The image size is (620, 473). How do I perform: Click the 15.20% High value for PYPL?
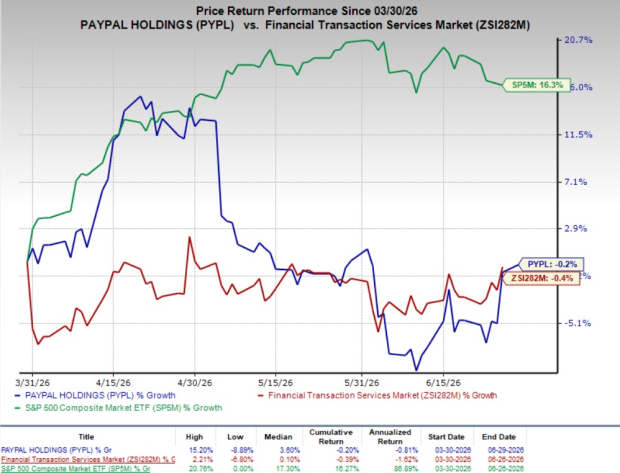pyautogui.click(x=202, y=450)
